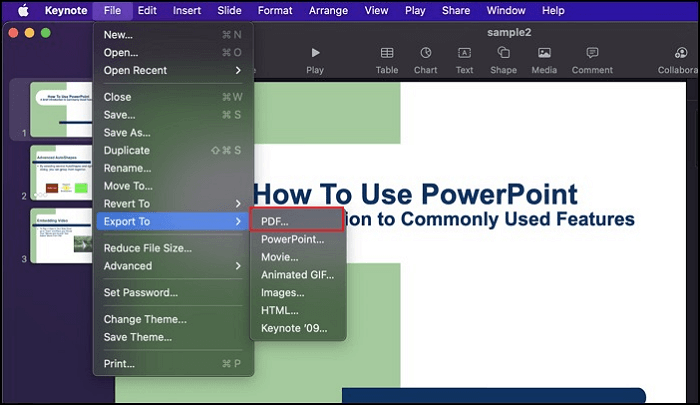Open the Insert menu
This screenshot has height=405, width=700.
187,10
